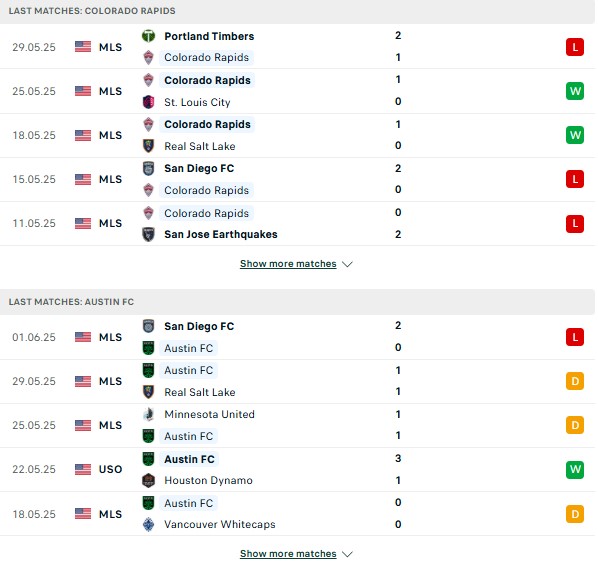The image size is (598, 574).
Task: Expand more Austin FC matches with chevron
Action: tap(347, 554)
